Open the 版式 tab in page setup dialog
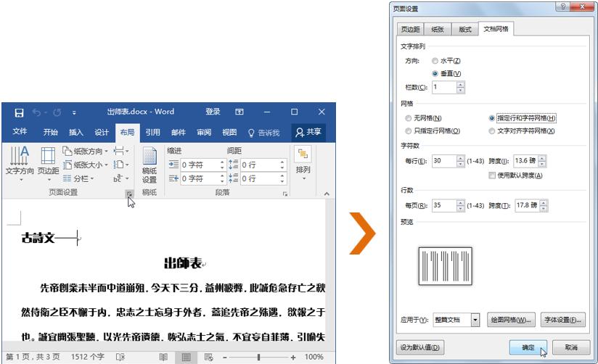598x364 pixels. tap(465, 29)
